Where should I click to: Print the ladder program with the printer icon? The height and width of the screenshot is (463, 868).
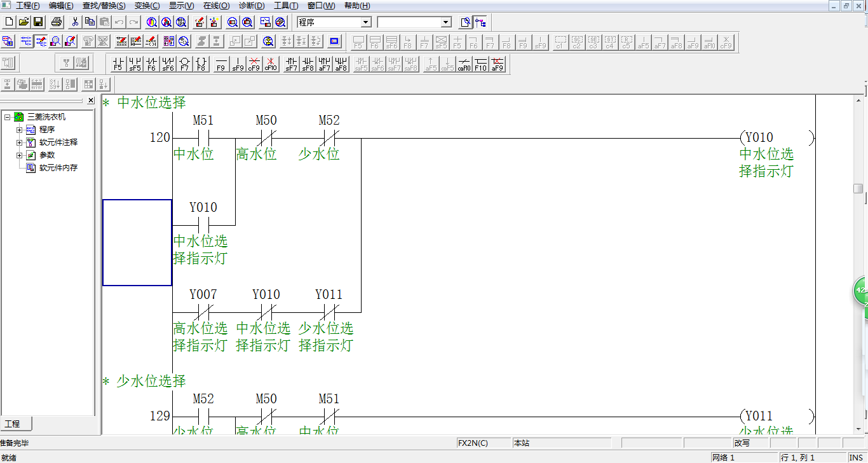pyautogui.click(x=57, y=22)
